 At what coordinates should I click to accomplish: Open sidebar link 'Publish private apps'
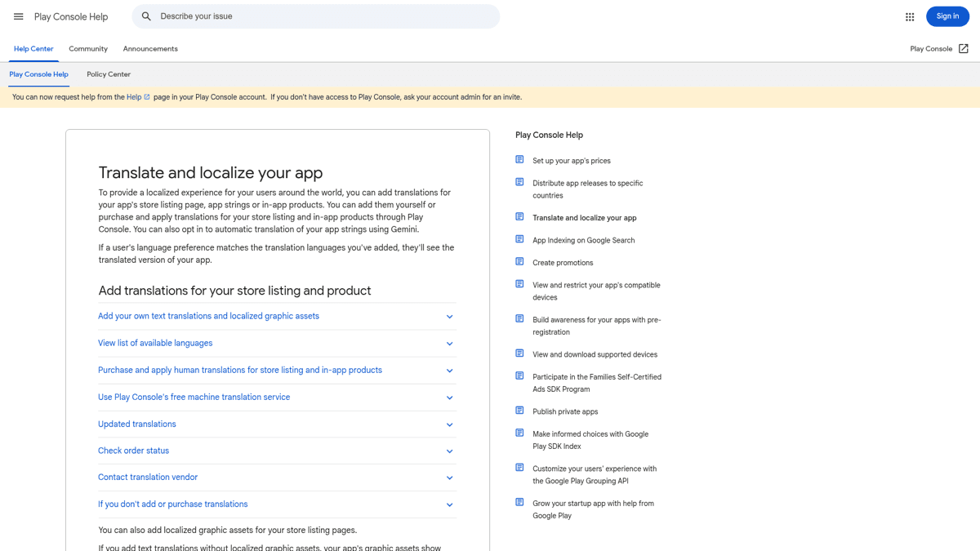[565, 411]
